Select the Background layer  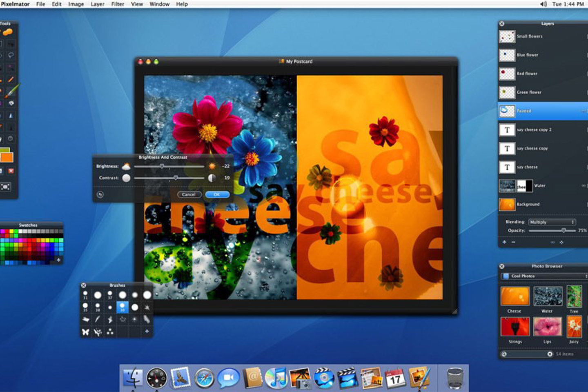pos(543,204)
